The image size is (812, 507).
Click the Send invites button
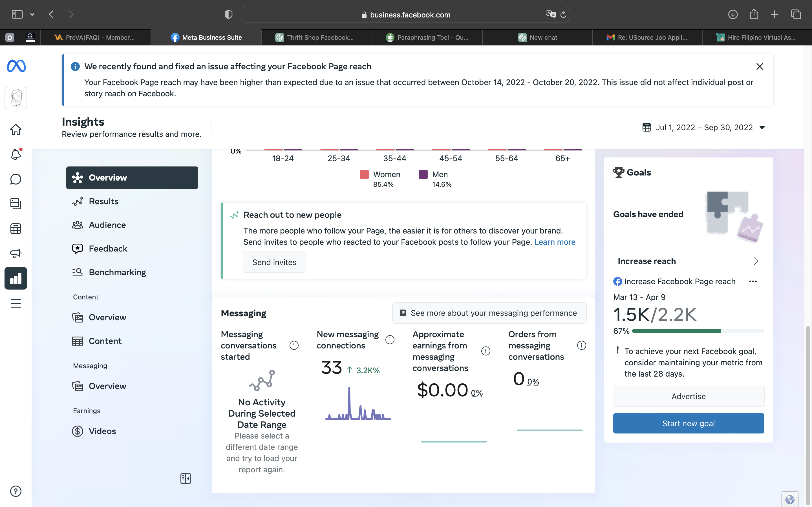click(274, 262)
